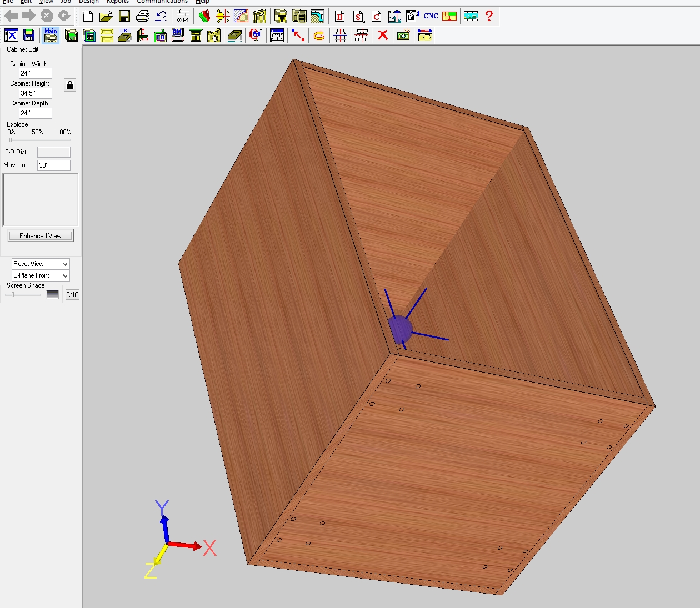
Task: Open the Reports menu
Action: (117, 2)
